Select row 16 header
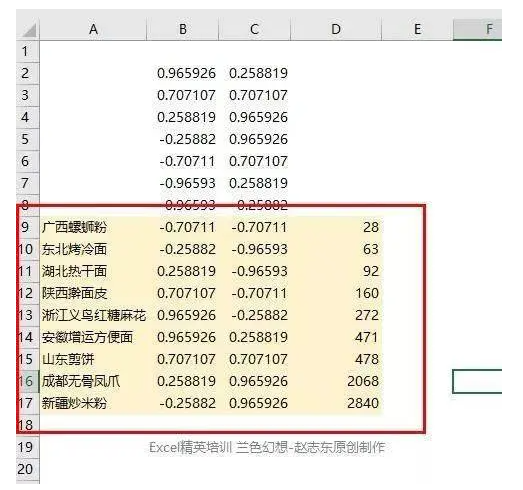 [28, 382]
